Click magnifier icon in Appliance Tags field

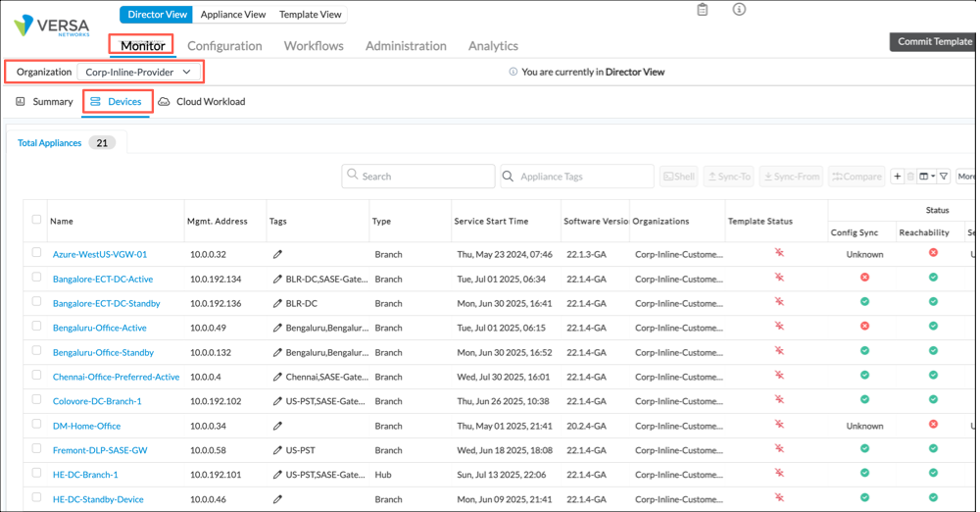pos(508,177)
